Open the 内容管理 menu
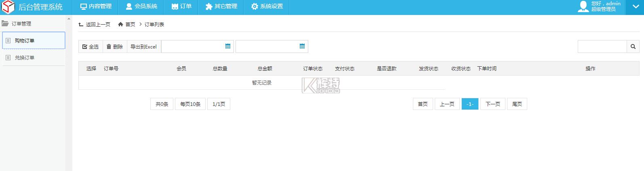 point(96,7)
